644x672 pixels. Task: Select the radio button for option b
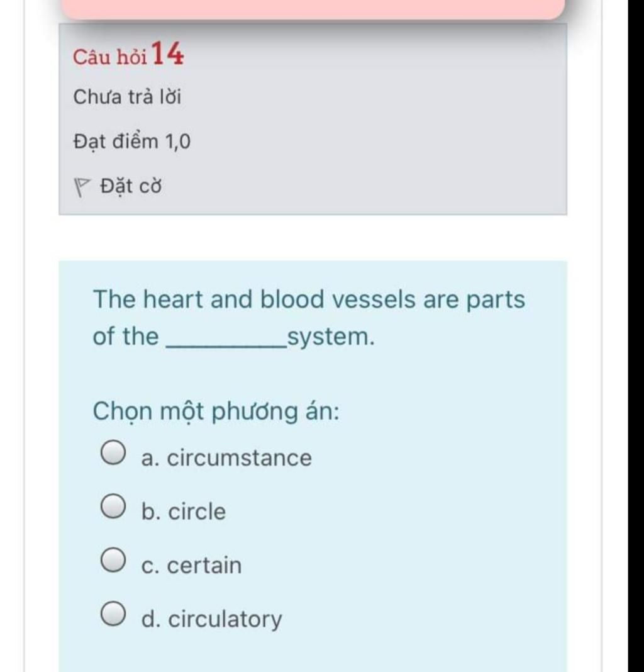pyautogui.click(x=113, y=506)
